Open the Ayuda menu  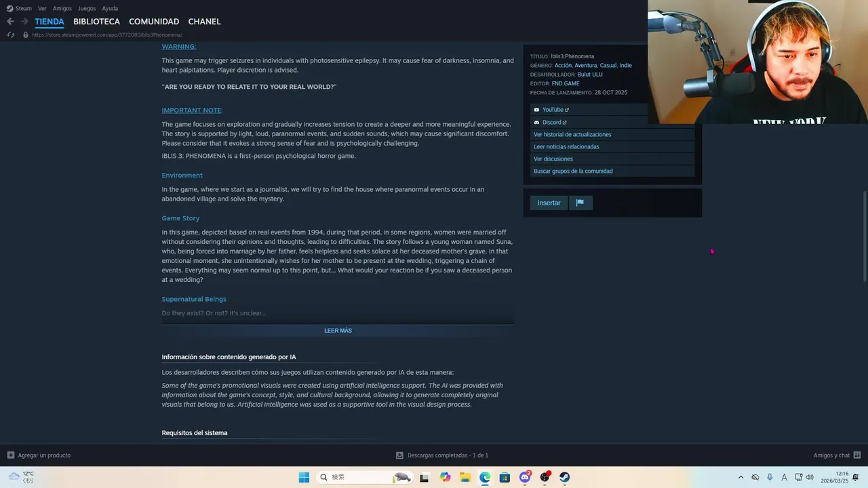(110, 9)
